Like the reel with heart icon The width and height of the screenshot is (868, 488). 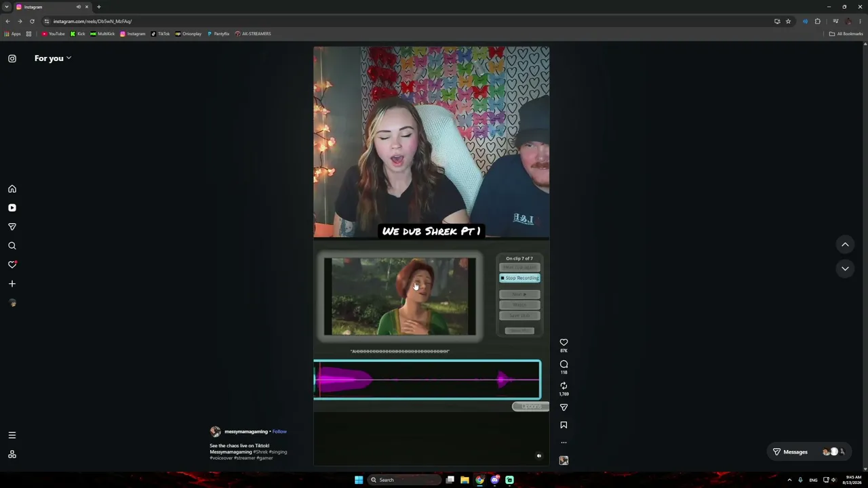click(x=564, y=342)
